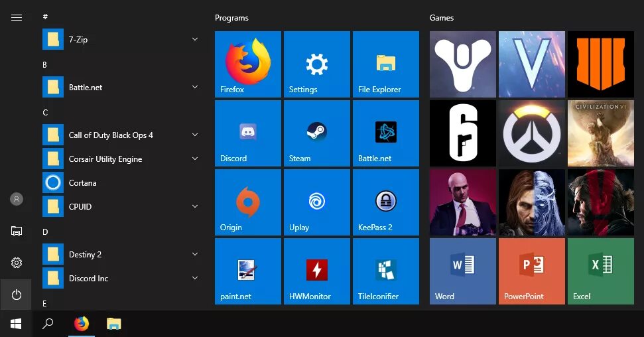Click the E letter header
This screenshot has width=644, height=337.
coord(44,303)
